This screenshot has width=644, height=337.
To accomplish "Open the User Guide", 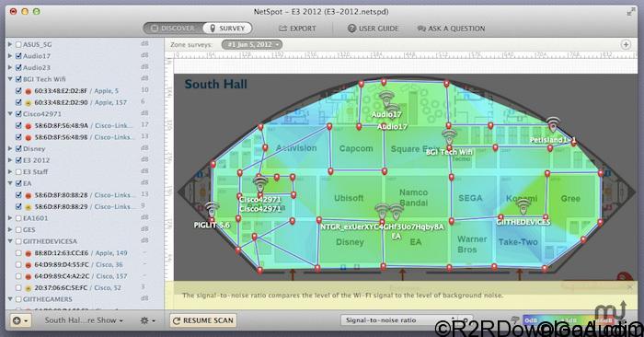I will [373, 29].
